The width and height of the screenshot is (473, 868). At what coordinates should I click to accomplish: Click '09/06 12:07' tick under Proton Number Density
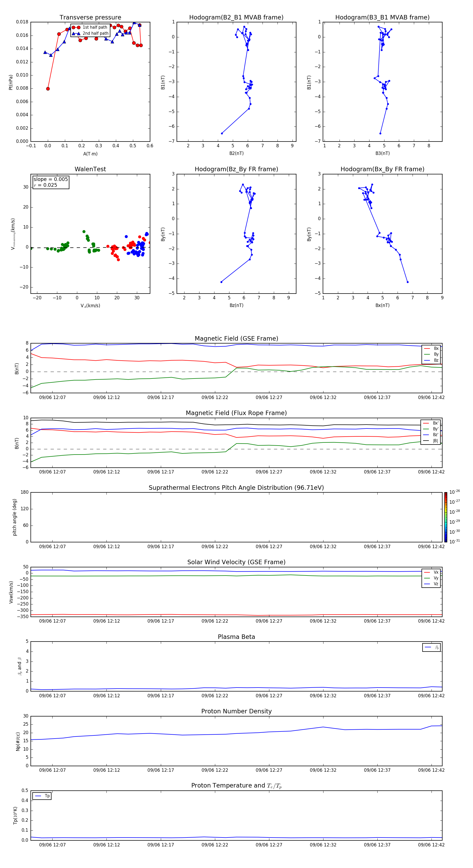52,770
